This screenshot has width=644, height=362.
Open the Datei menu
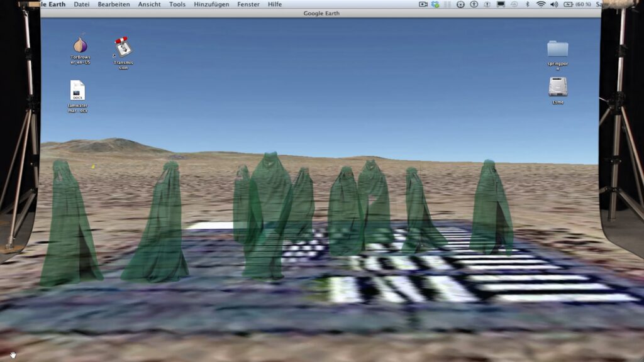pyautogui.click(x=82, y=4)
